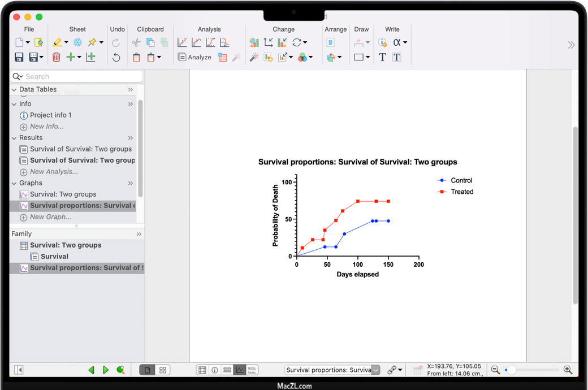Screen dimensions: 588x390
Task: Click the snowflake freeze sheet icon
Action: pos(77,42)
